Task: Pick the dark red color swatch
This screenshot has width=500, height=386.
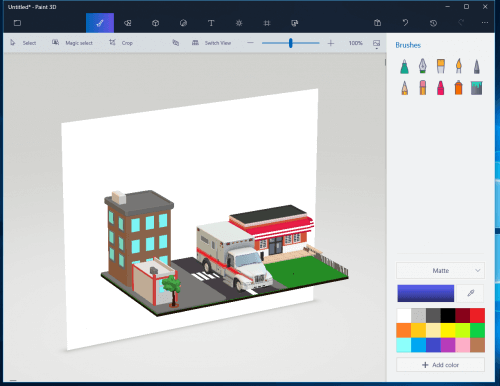Action: [x=463, y=316]
